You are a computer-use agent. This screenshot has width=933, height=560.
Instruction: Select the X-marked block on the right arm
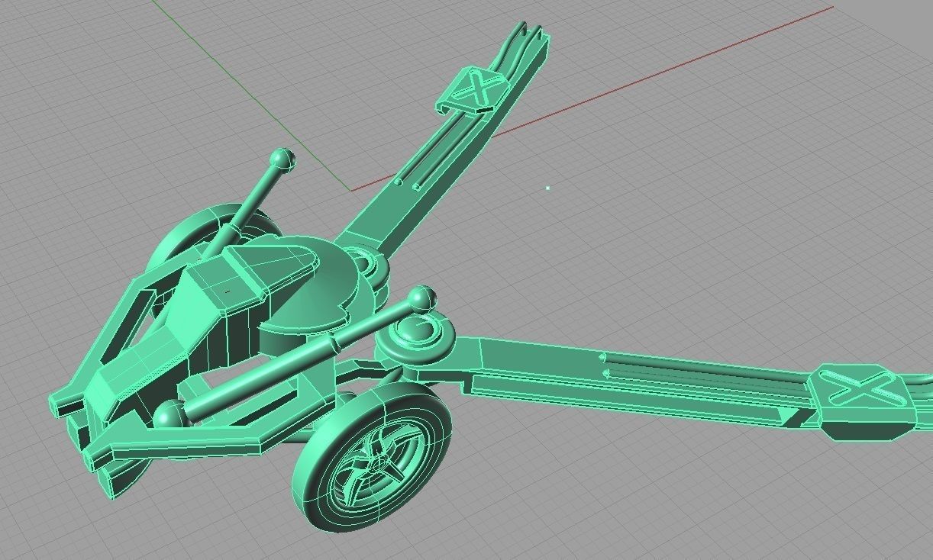coord(863,403)
